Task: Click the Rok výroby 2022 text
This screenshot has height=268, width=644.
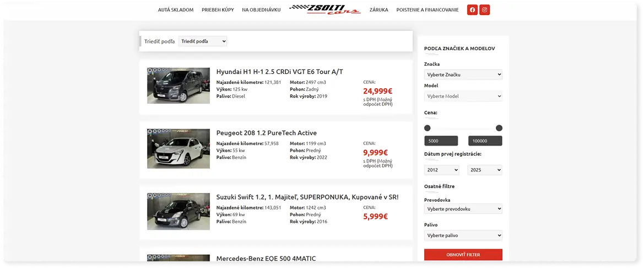Action: [x=309, y=157]
